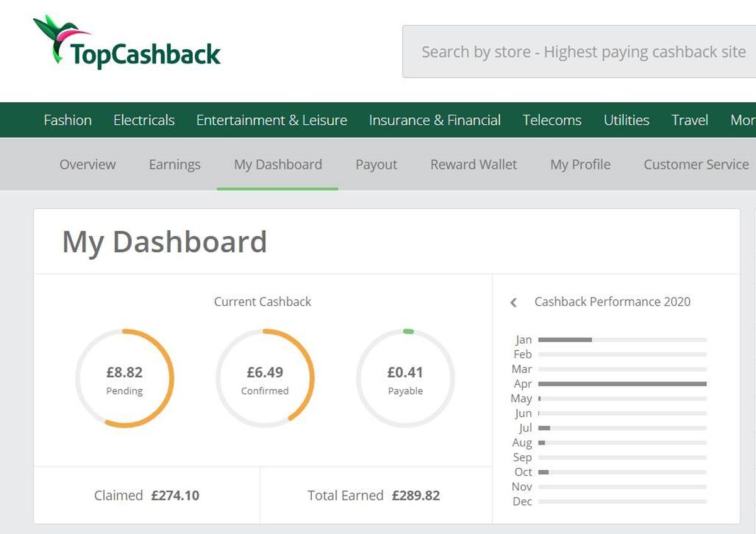Expand Insurance & Financial category
This screenshot has height=534, width=756.
click(x=435, y=120)
